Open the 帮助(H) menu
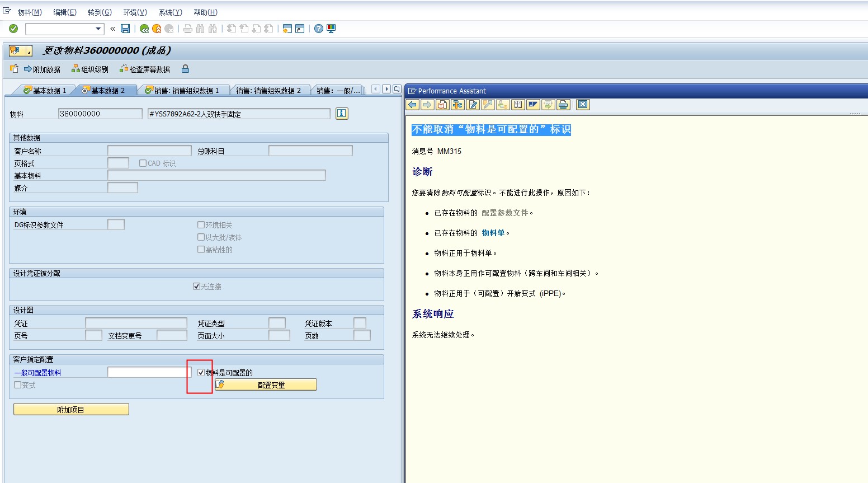Image resolution: width=868 pixels, height=483 pixels. pyautogui.click(x=205, y=12)
